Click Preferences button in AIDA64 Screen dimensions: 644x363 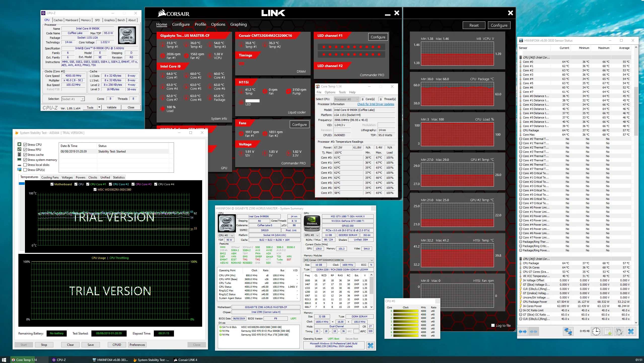[137, 345]
